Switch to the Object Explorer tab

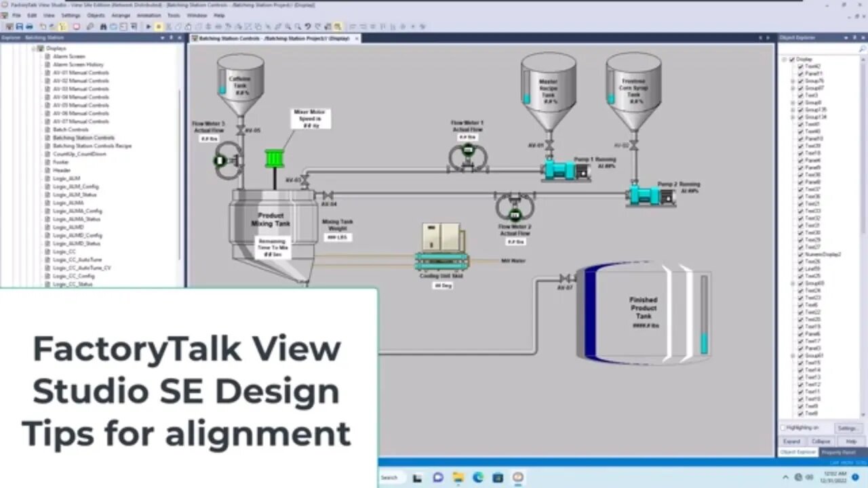pos(798,452)
